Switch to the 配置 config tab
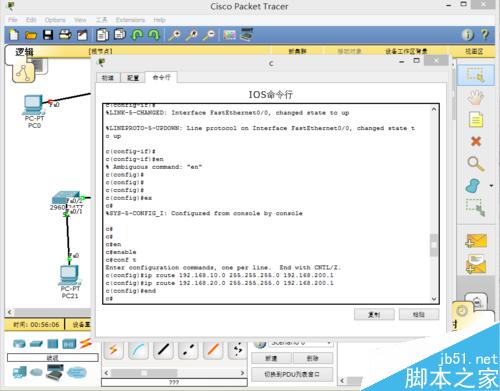The image size is (500, 391). coord(133,78)
